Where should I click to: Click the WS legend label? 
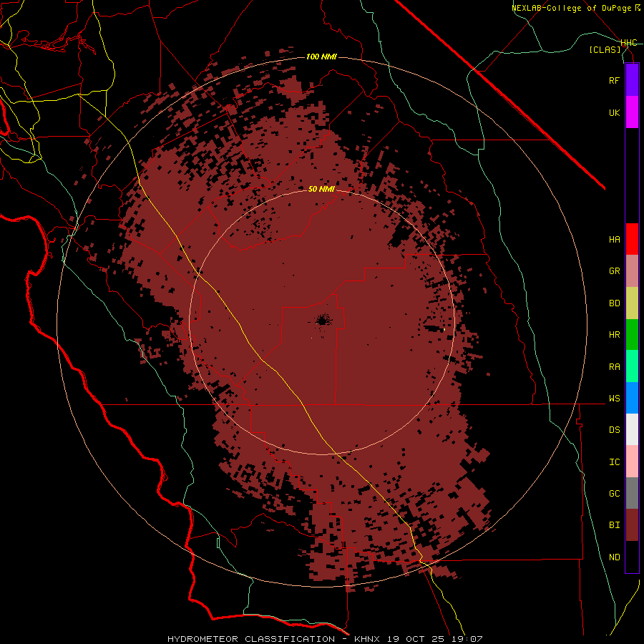pos(615,398)
